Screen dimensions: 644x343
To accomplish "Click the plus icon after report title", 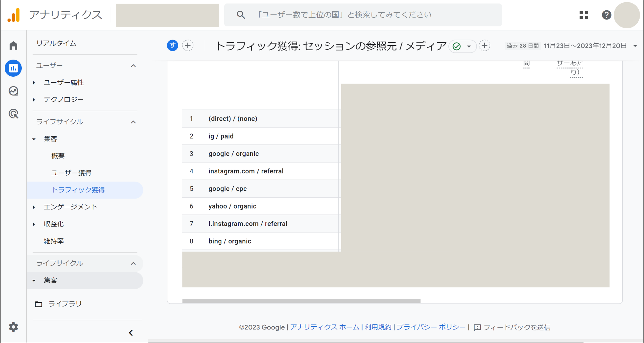I will click(x=484, y=46).
